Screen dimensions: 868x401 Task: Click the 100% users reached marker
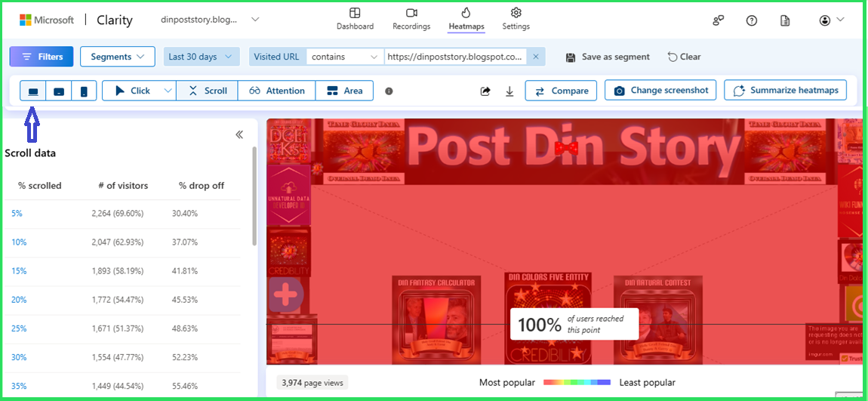point(574,324)
